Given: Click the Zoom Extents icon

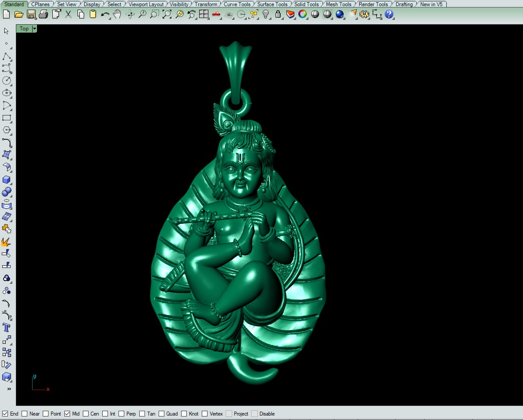Looking at the screenshot, I should point(167,15).
